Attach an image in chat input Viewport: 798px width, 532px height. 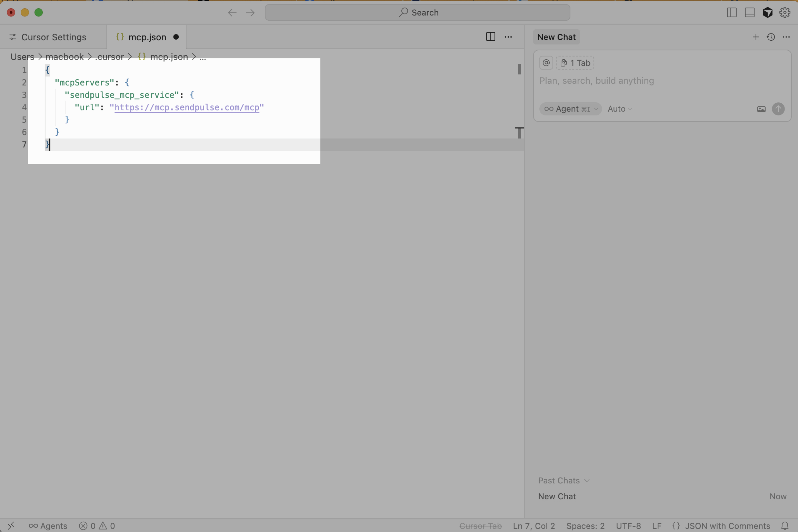coord(761,109)
